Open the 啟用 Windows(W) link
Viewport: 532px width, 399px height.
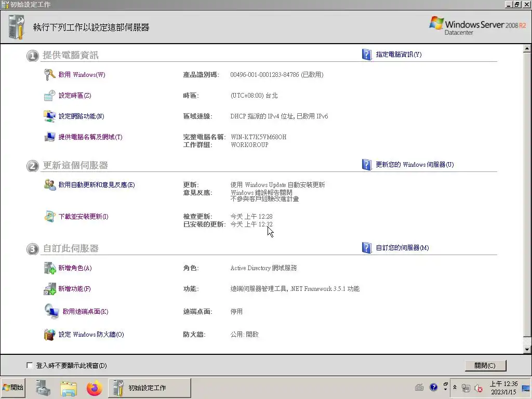(x=82, y=75)
